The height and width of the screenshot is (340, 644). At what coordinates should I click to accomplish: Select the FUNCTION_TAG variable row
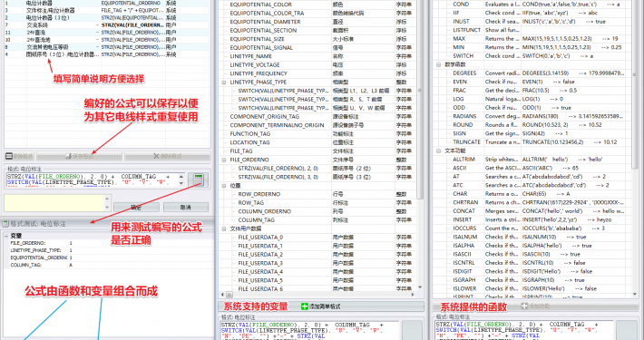click(317, 134)
